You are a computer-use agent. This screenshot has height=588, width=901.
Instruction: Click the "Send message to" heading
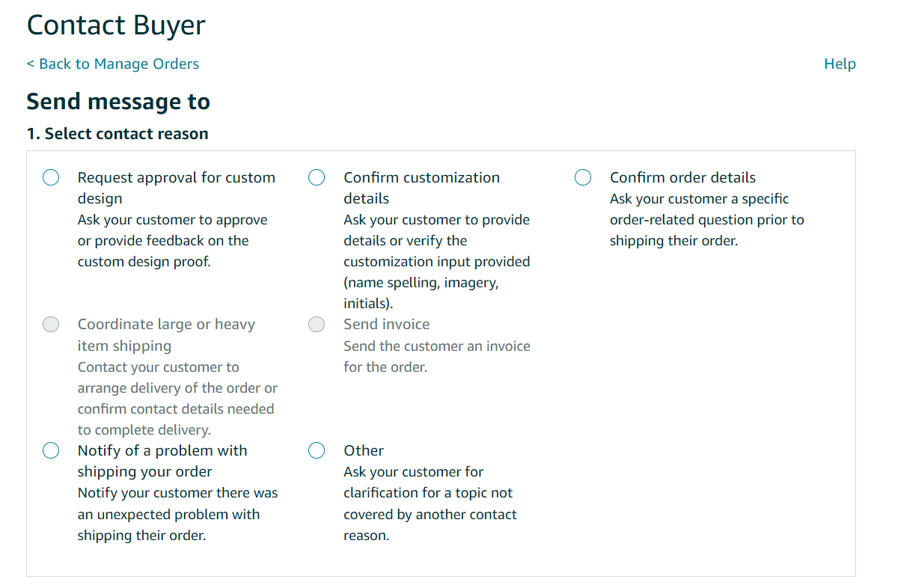[118, 102]
